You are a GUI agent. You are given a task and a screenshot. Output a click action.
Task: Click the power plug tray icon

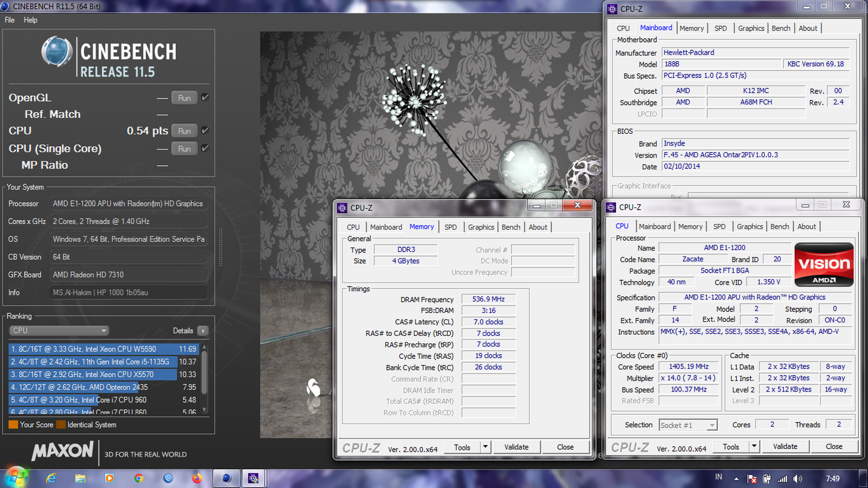[767, 479]
